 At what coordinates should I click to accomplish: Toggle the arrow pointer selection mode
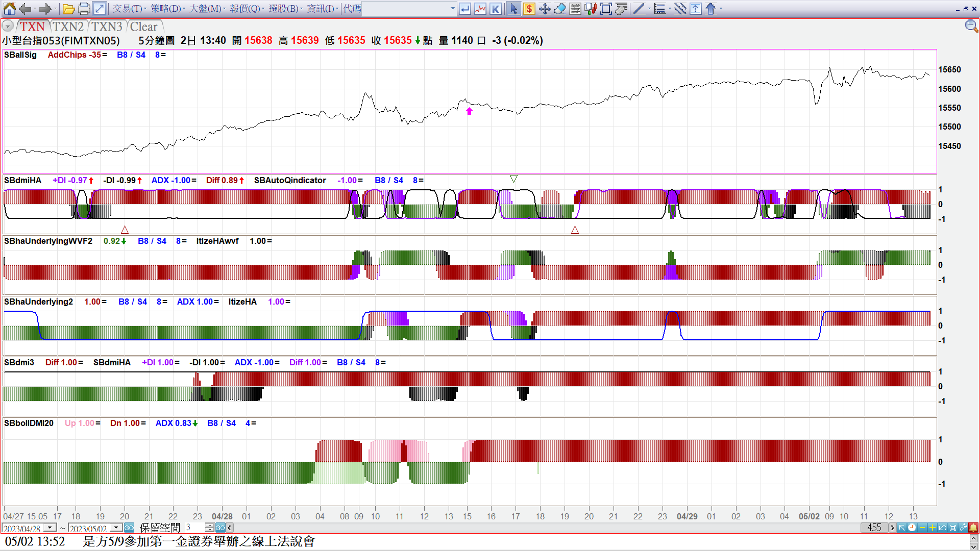(513, 9)
